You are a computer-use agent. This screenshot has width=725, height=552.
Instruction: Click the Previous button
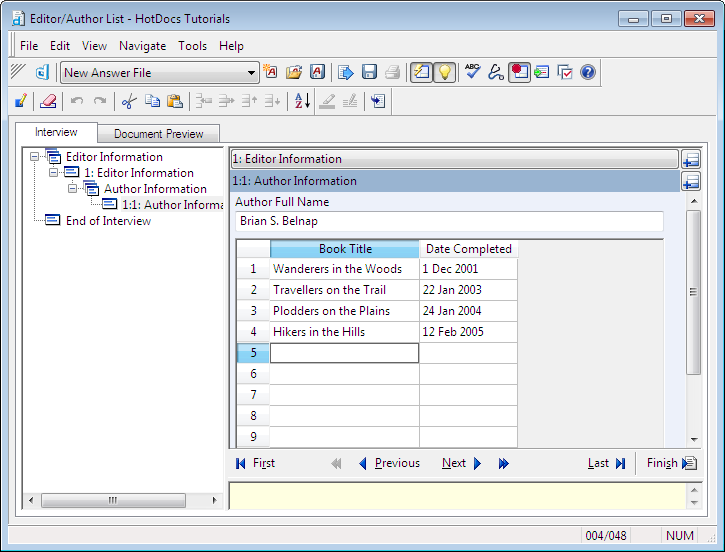coord(389,463)
